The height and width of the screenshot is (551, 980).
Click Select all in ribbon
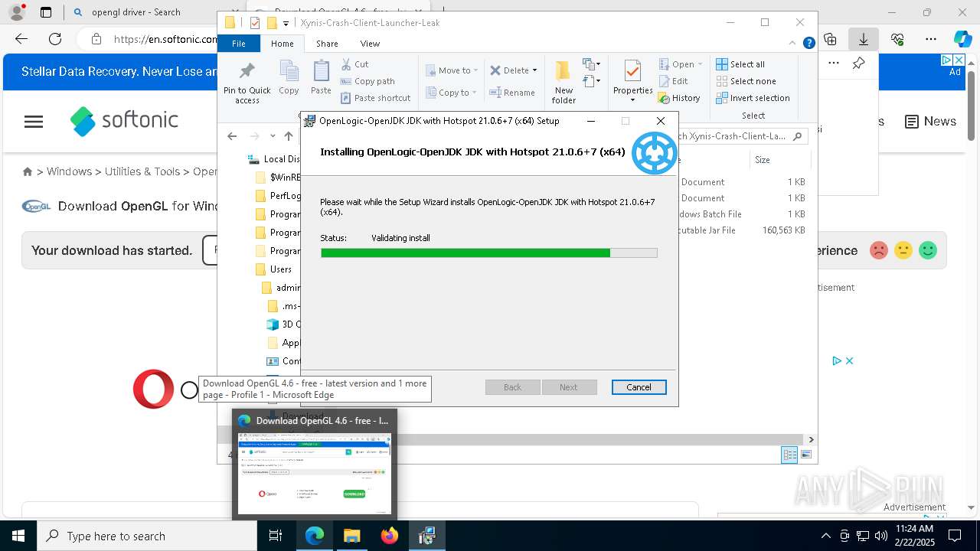[740, 64]
